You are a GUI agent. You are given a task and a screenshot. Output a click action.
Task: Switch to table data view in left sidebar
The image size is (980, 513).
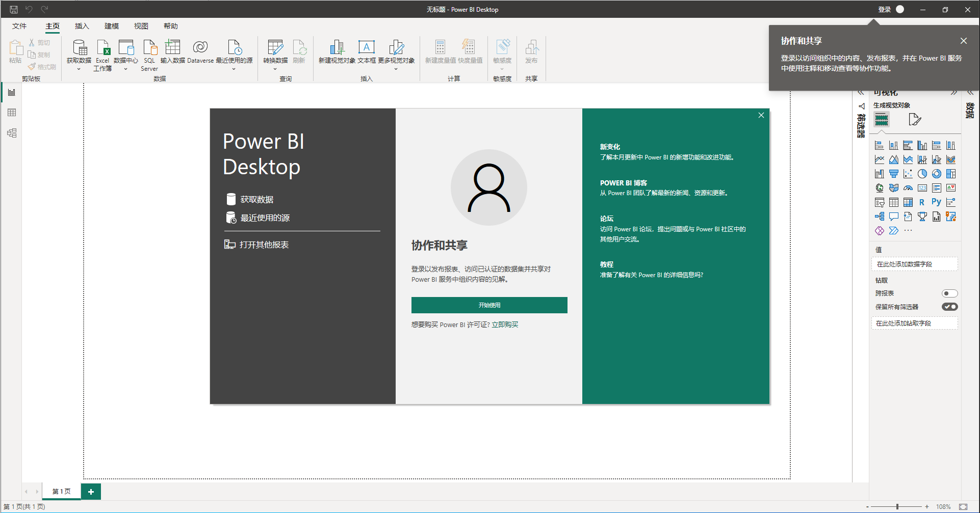tap(12, 113)
